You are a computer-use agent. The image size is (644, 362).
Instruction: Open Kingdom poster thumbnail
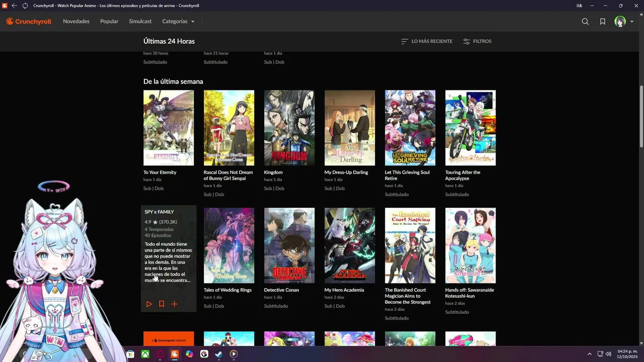[289, 128]
